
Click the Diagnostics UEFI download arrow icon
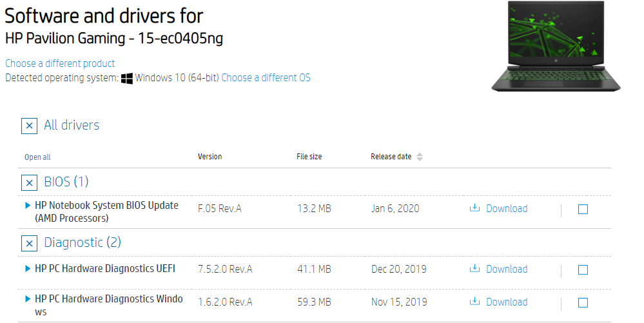click(475, 269)
